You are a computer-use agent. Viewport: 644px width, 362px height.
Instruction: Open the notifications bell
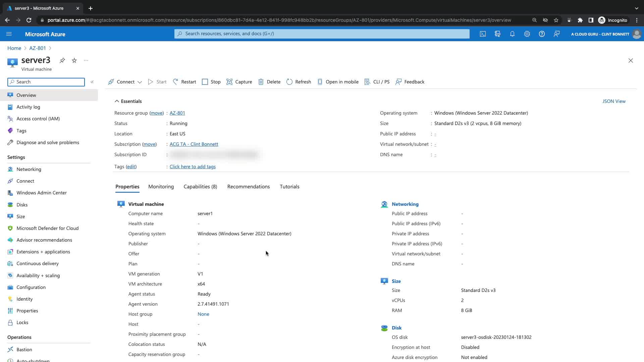512,34
